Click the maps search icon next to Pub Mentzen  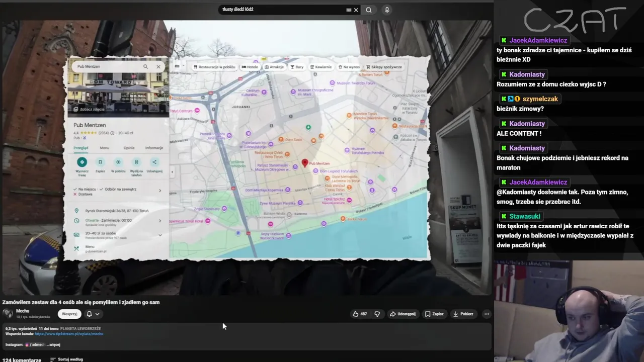point(145,66)
